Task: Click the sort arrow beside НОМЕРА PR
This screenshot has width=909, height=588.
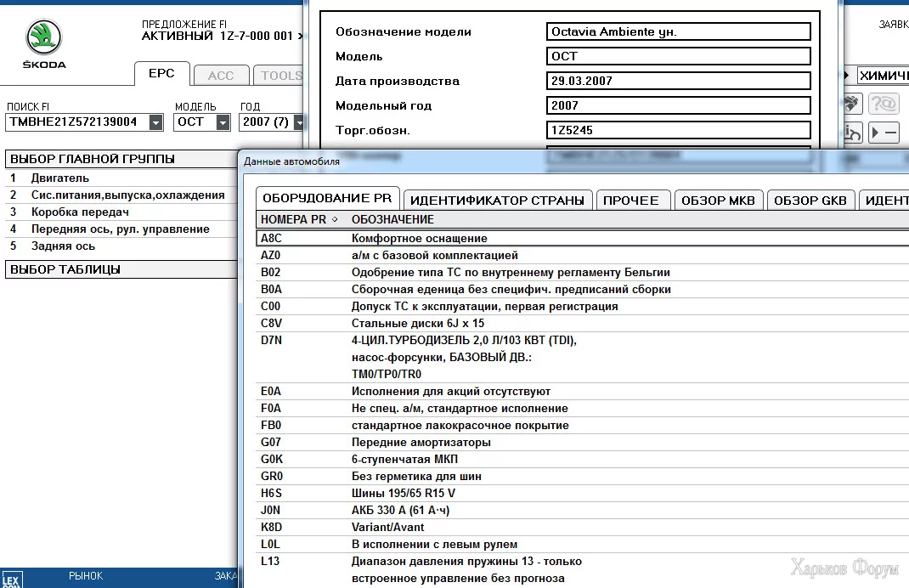Action: click(335, 219)
